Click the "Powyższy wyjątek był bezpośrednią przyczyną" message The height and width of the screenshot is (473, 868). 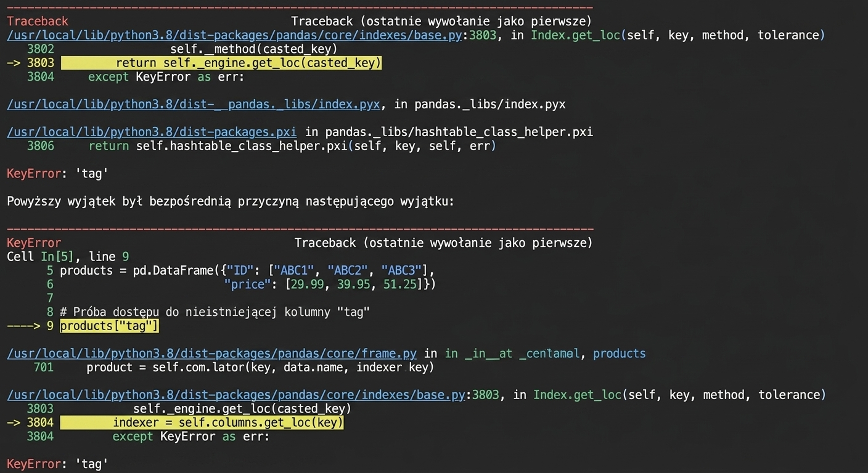point(231,201)
